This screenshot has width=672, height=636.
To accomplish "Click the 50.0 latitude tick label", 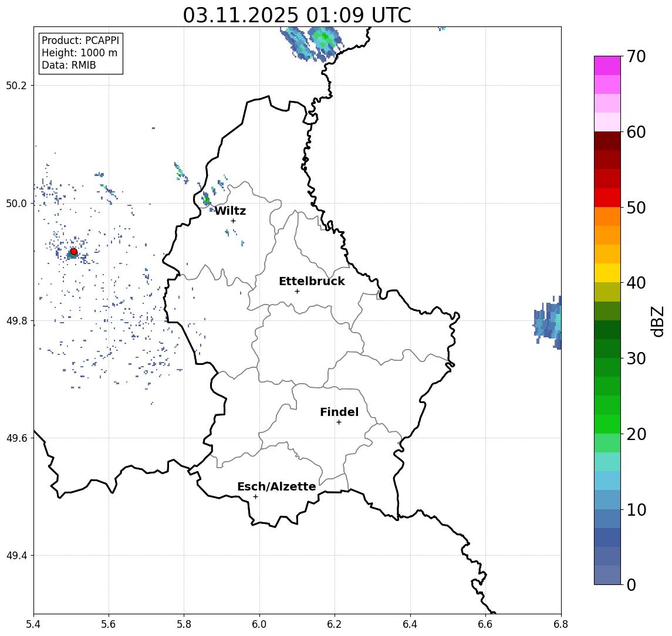I will point(16,203).
